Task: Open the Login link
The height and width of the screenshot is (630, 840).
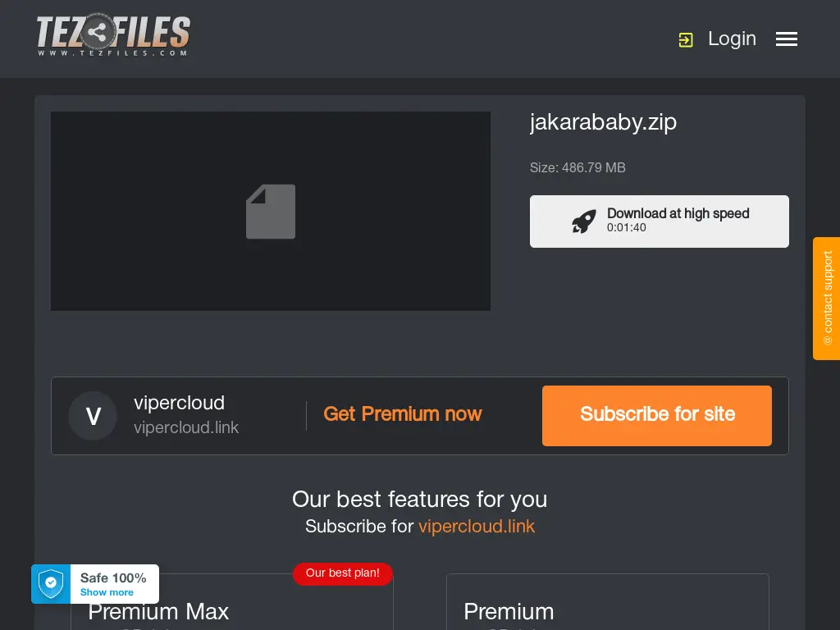Action: tap(732, 39)
